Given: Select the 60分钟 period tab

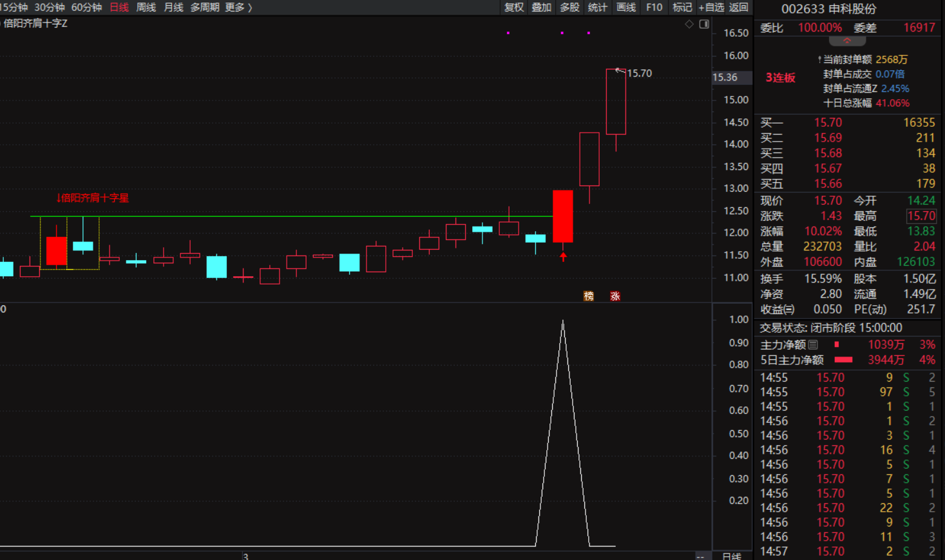Looking at the screenshot, I should pos(86,7).
